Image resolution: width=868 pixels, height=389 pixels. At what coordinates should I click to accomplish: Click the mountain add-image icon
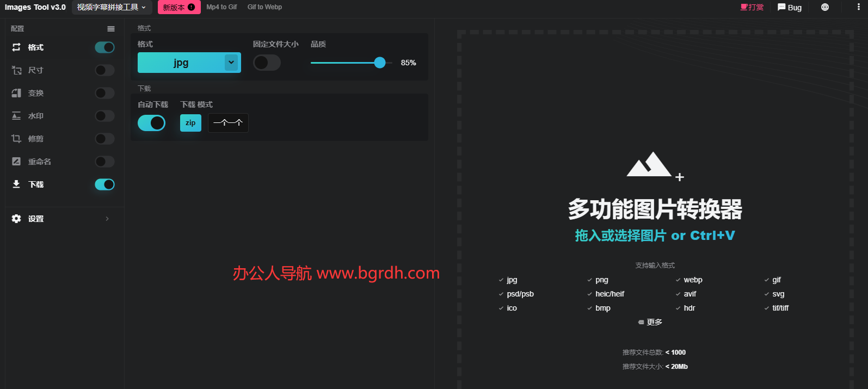[x=655, y=165]
